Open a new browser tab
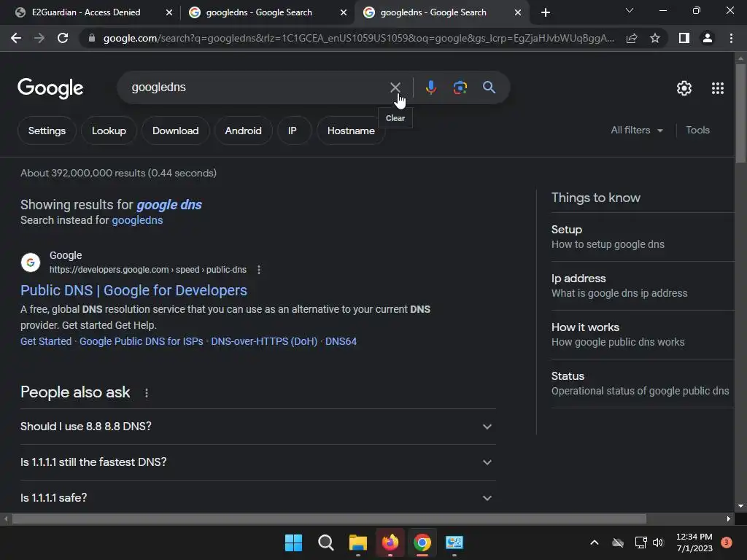The width and height of the screenshot is (747, 560). [546, 12]
